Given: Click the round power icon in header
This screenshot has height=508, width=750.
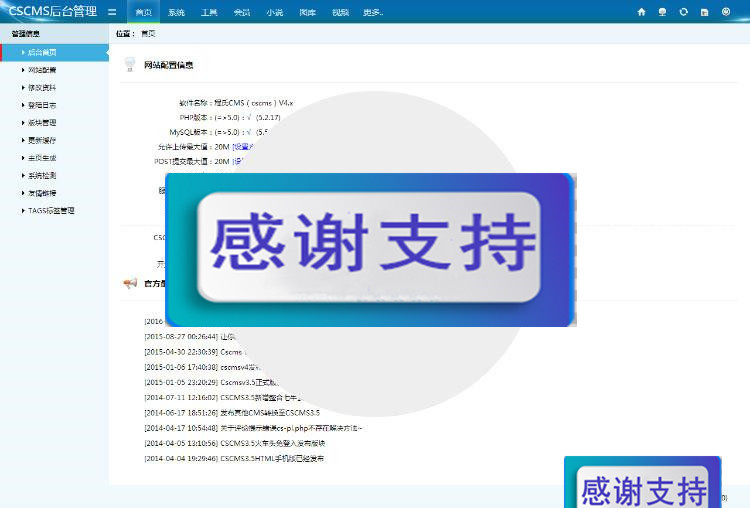Looking at the screenshot, I should [x=726, y=12].
